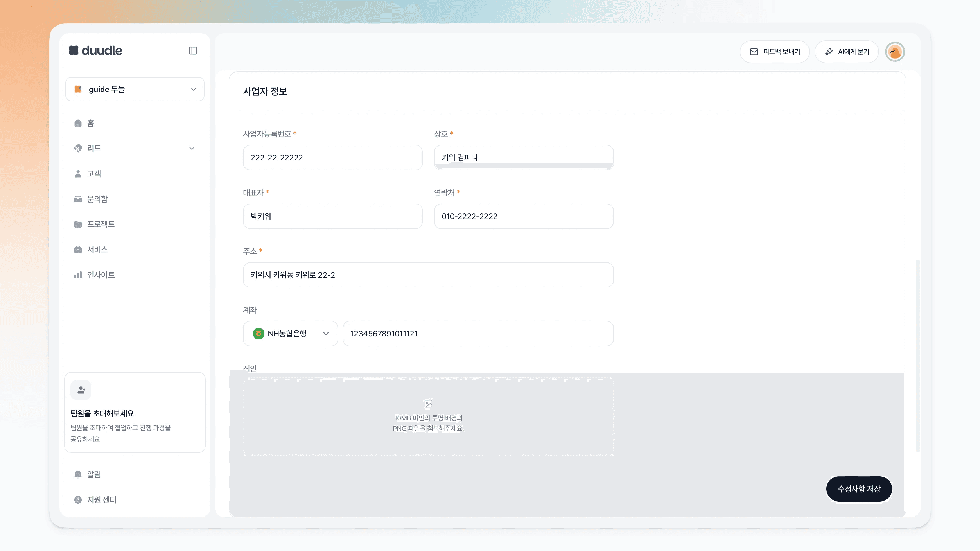Collapse the sidebar with the panel icon
This screenshot has width=980, height=551.
(193, 51)
